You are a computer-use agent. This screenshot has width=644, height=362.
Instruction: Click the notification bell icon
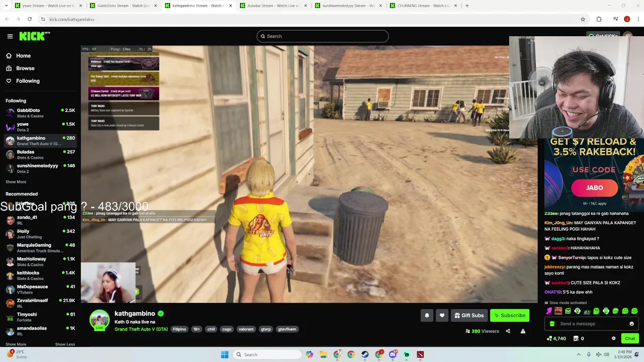click(427, 315)
